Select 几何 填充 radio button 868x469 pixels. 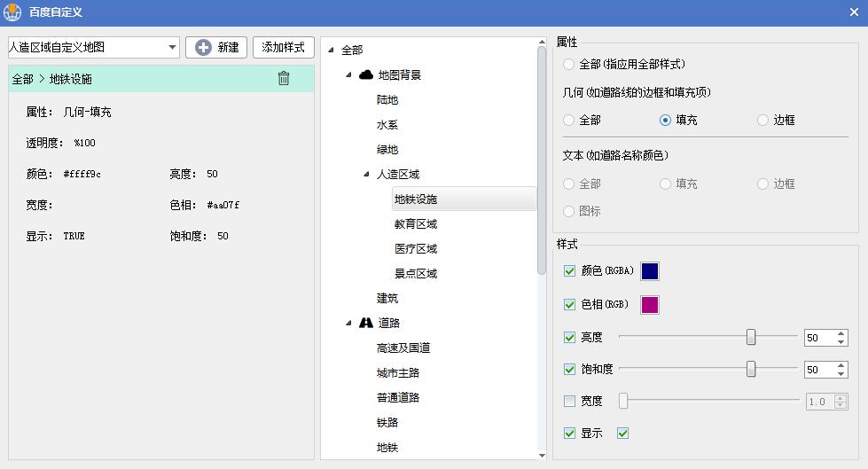pyautogui.click(x=665, y=120)
